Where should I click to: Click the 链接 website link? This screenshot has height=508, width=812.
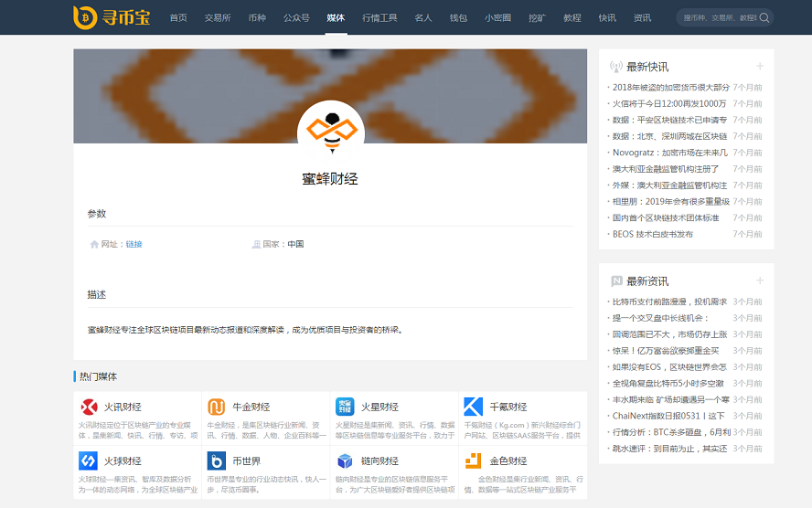pyautogui.click(x=134, y=244)
